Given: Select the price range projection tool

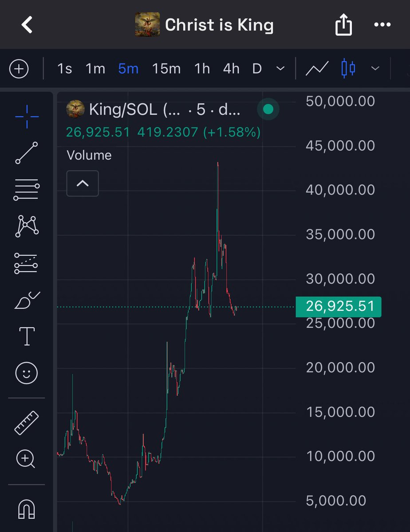Looking at the screenshot, I should 27,262.
